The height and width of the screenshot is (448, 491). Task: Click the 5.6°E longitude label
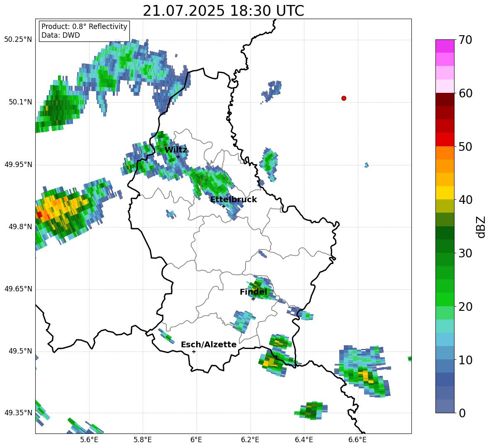click(89, 440)
